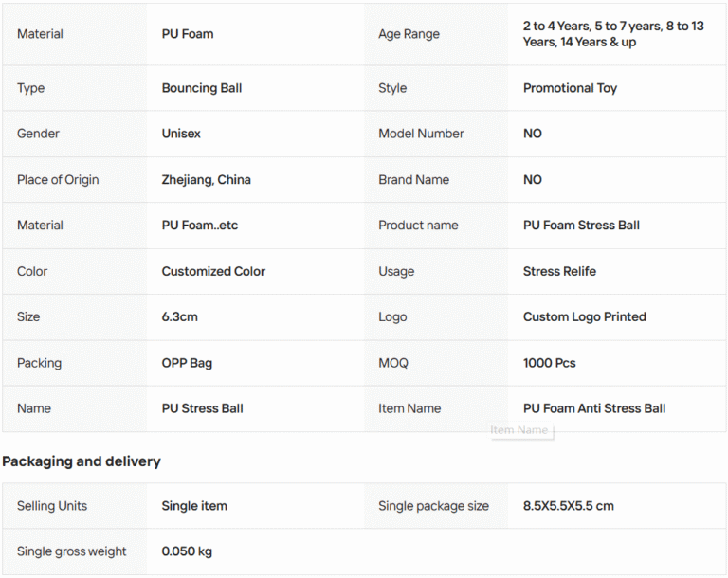Select the 'Single gross weight' label
The image size is (728, 578).
coord(71,551)
